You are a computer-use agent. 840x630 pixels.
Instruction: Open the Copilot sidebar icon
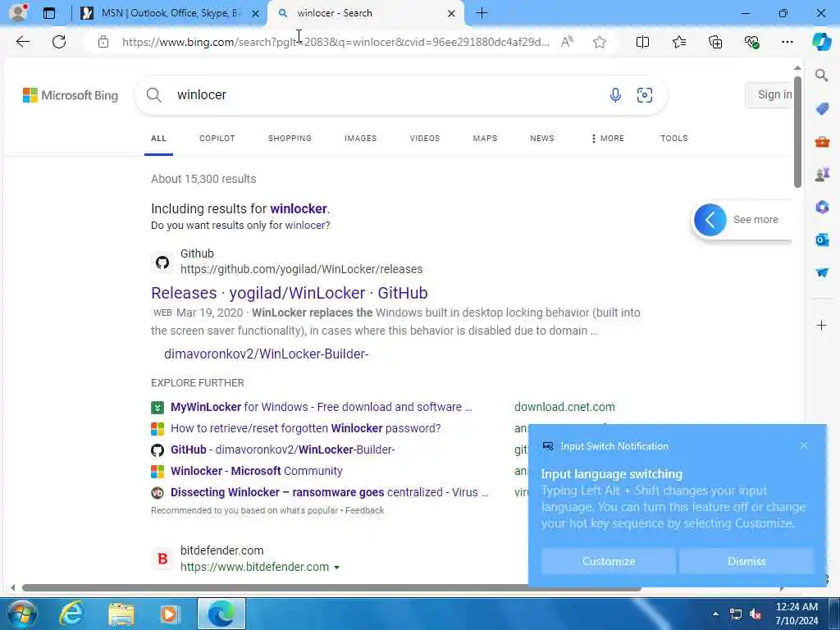[x=822, y=42]
